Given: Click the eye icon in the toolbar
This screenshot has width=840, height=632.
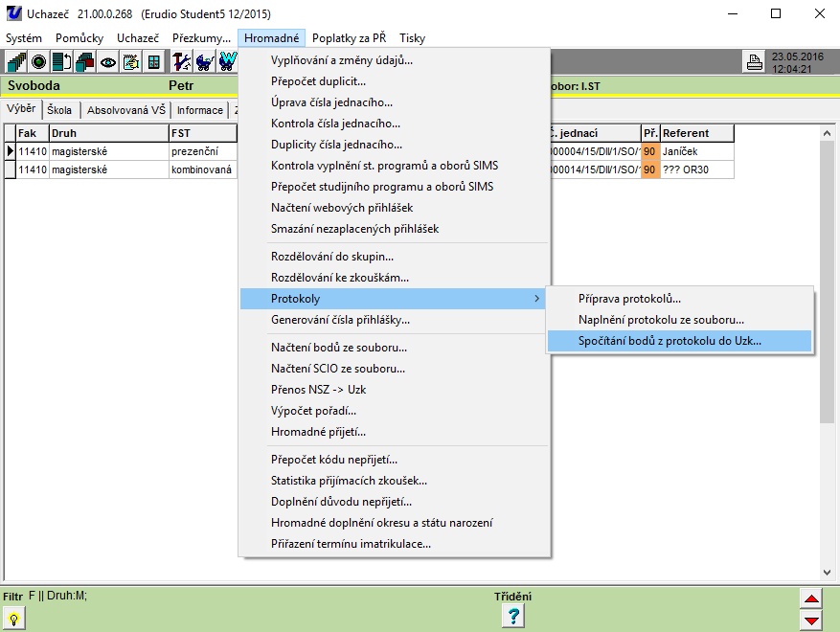Looking at the screenshot, I should point(108,62).
